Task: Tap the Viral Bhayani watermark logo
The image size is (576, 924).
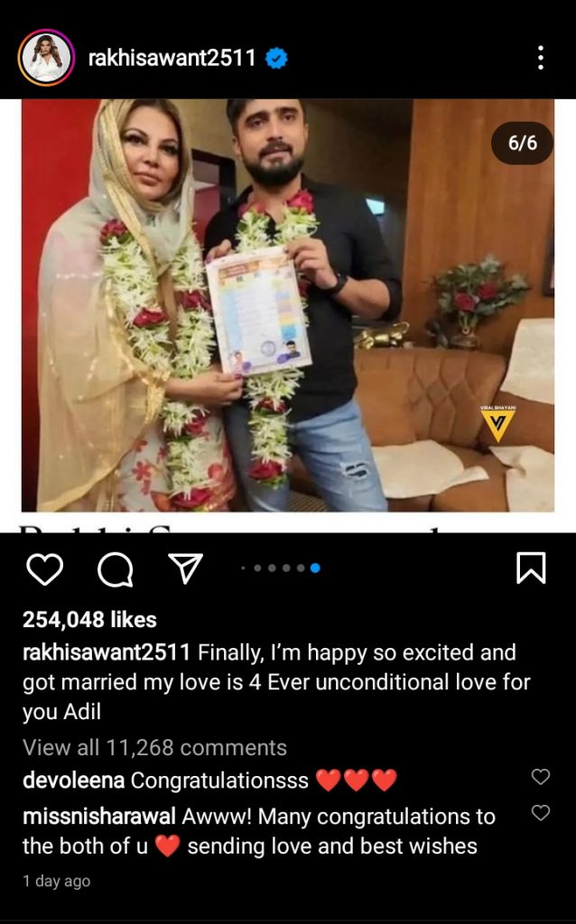Action: click(497, 423)
